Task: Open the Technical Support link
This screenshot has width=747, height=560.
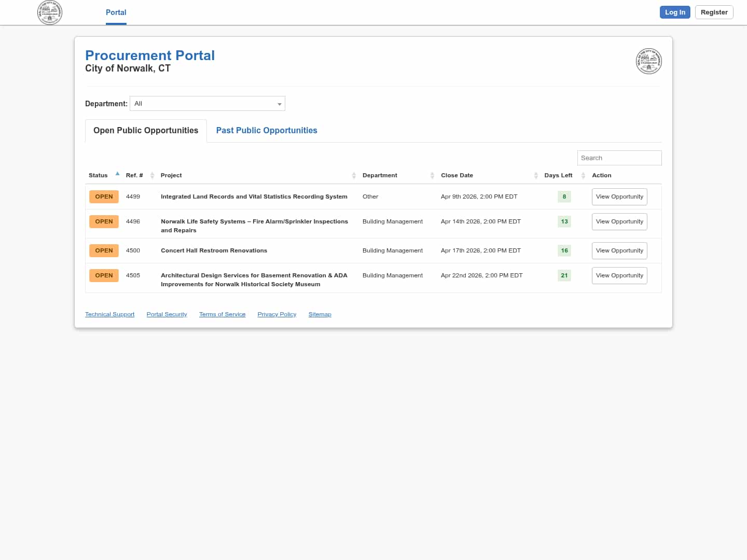Action: point(109,314)
